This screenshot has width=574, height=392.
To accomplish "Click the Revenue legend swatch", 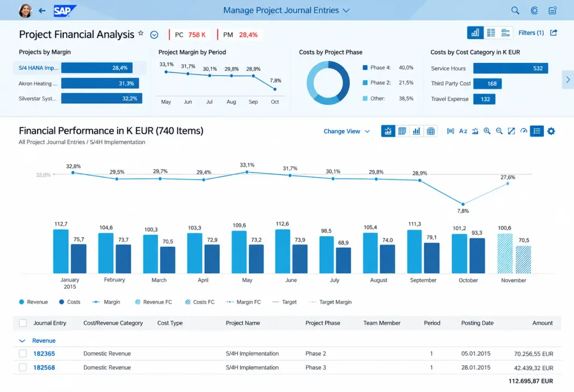I will tap(22, 302).
